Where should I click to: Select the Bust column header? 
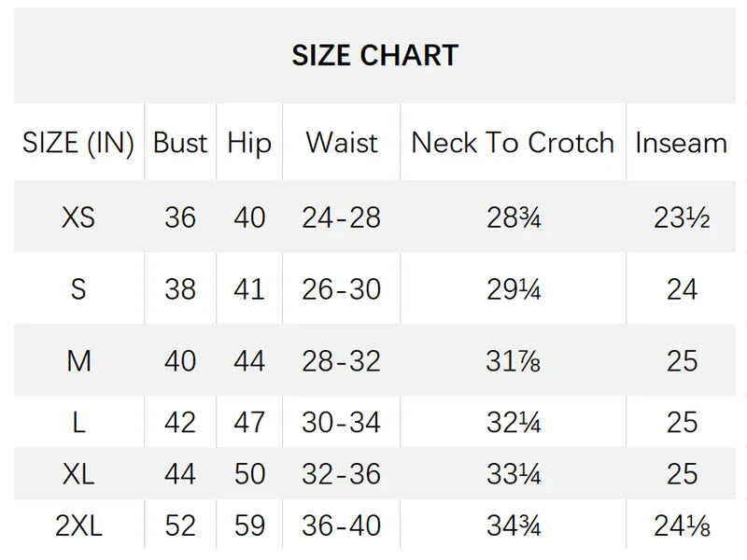point(180,143)
